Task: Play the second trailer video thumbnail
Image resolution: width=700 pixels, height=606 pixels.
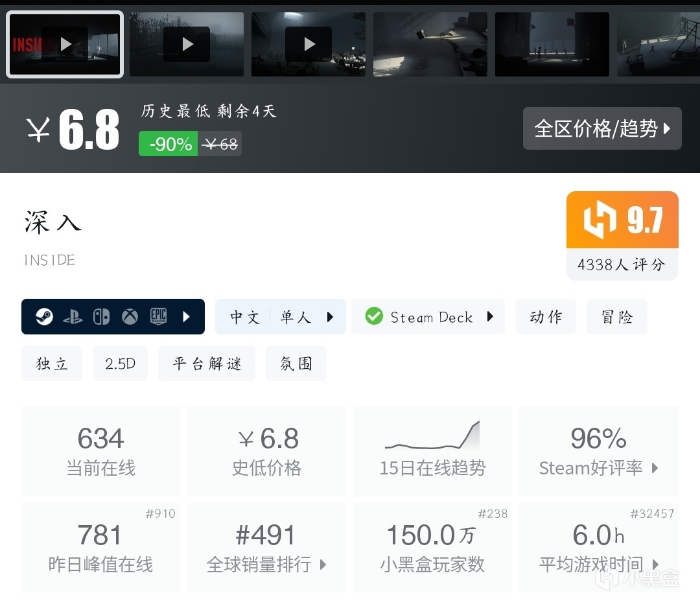Action: pyautogui.click(x=187, y=44)
